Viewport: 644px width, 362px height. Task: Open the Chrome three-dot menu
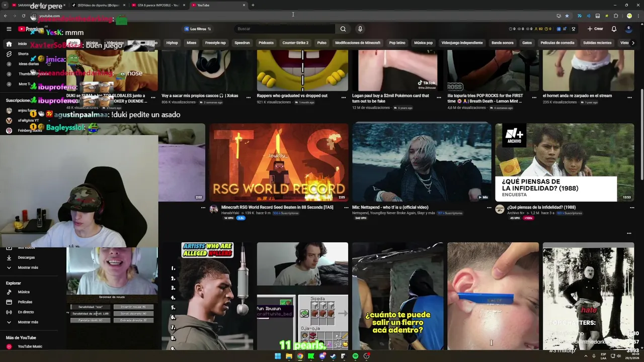pos(637,16)
